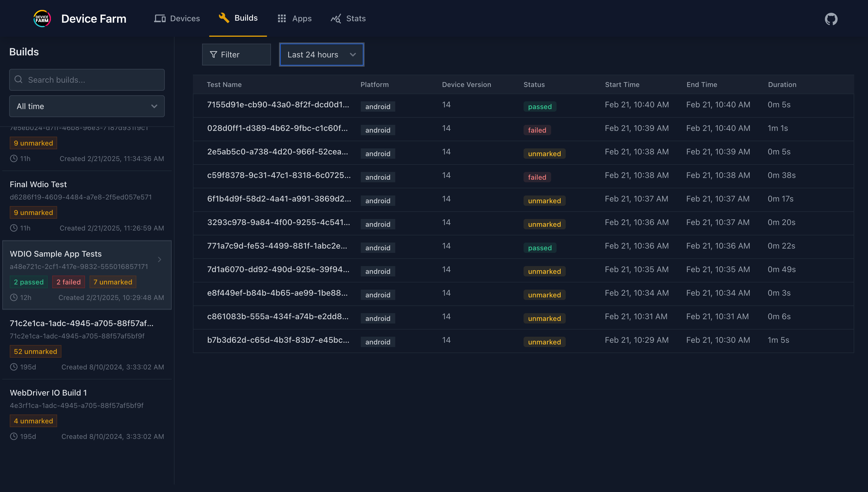This screenshot has width=868, height=492.
Task: Click the 2 failed badge
Action: click(68, 282)
